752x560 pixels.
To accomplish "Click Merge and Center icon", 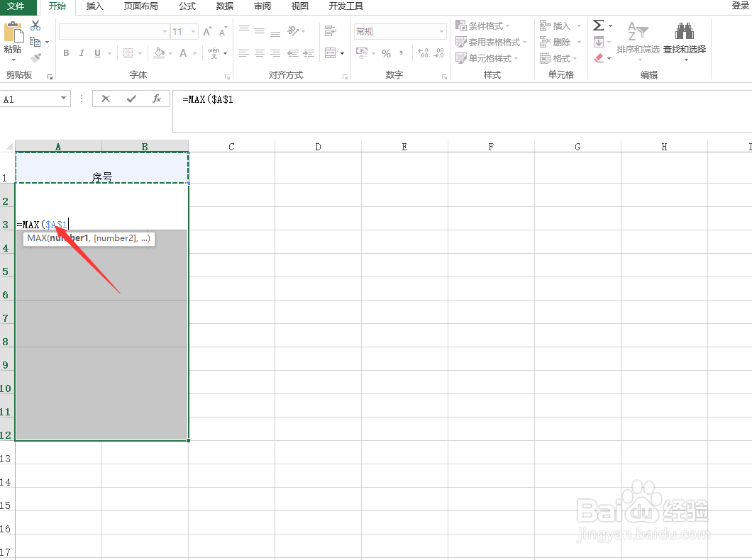I will click(x=331, y=52).
